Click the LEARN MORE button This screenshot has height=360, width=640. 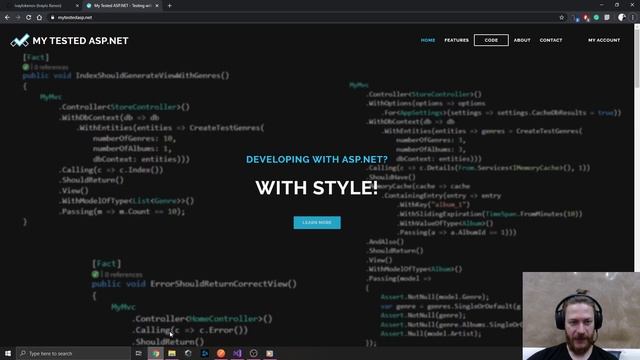pyautogui.click(x=317, y=222)
